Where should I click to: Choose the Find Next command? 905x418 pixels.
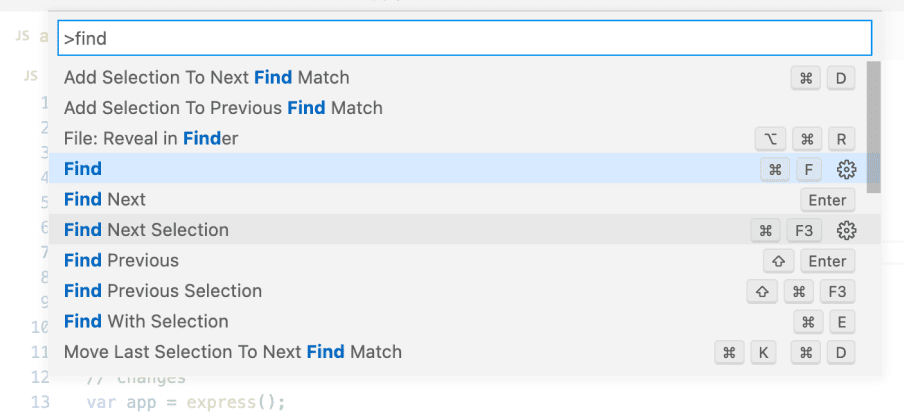click(x=105, y=199)
